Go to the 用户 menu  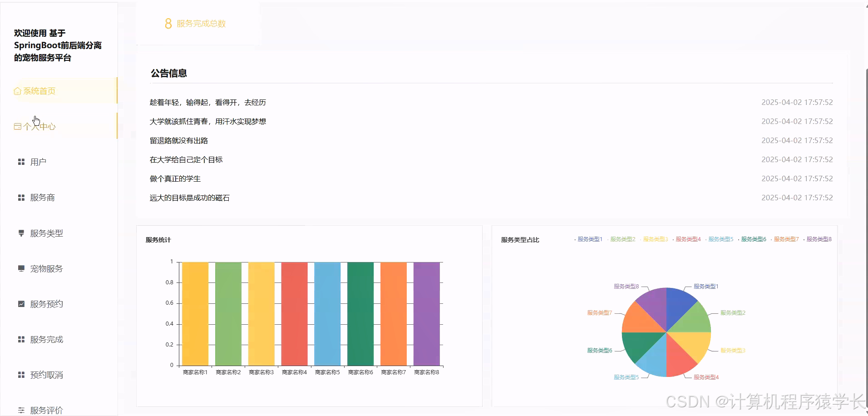tap(59, 162)
